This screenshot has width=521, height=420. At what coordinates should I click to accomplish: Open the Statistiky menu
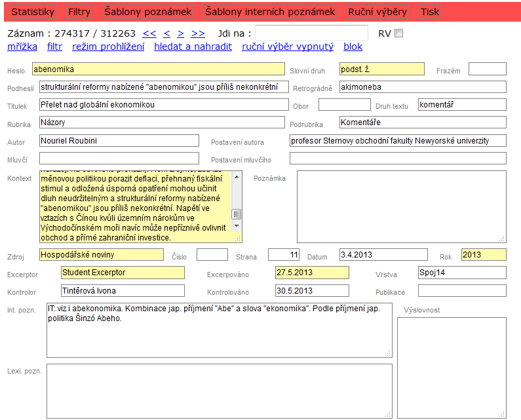tap(33, 12)
